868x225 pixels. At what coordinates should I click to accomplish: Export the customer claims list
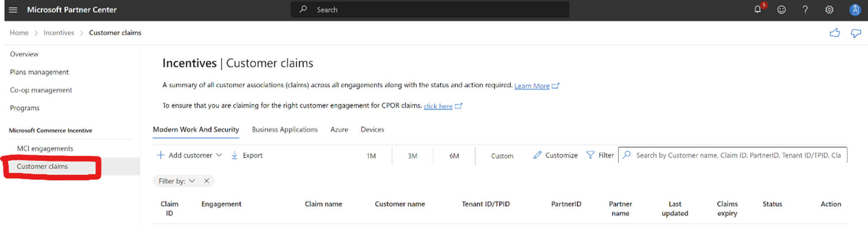pos(247,155)
